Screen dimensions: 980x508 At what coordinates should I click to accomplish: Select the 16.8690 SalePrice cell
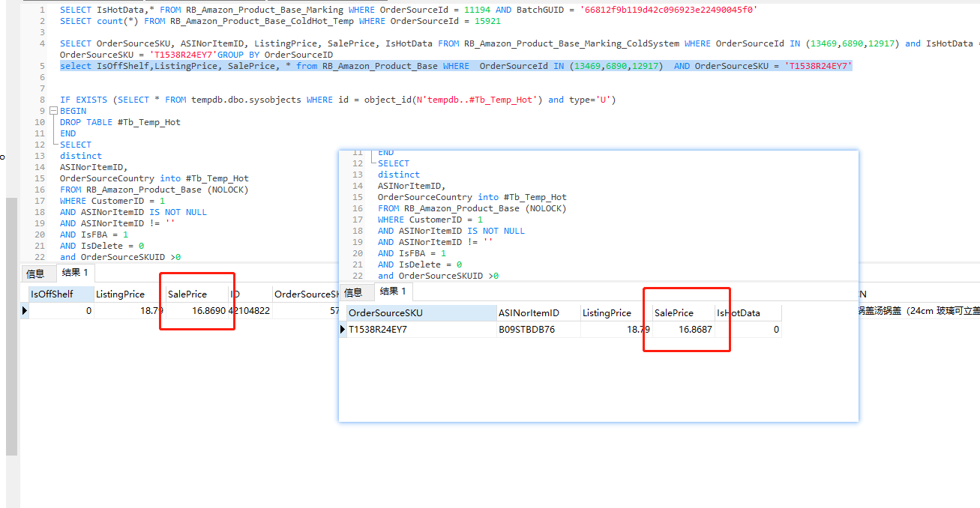[x=196, y=310]
